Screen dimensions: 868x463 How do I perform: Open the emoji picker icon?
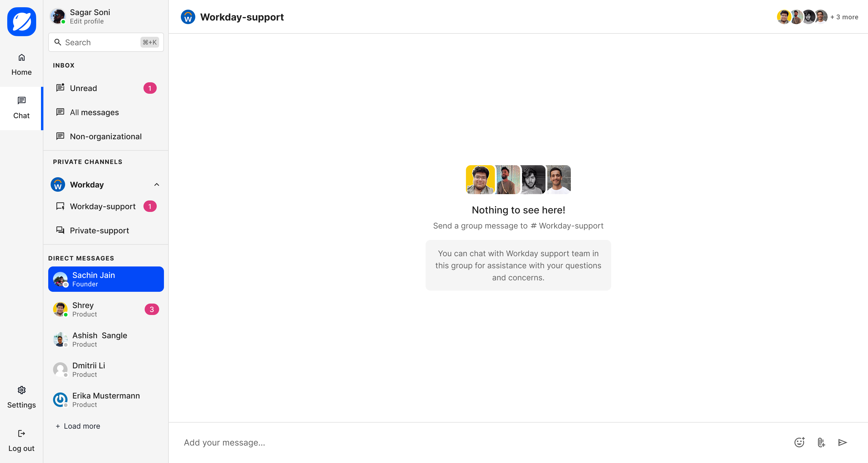(799, 442)
